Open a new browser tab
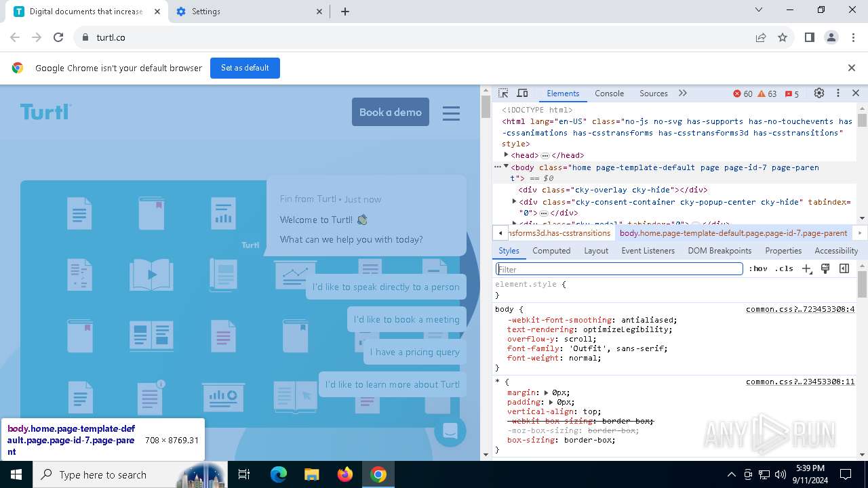 pyautogui.click(x=345, y=12)
